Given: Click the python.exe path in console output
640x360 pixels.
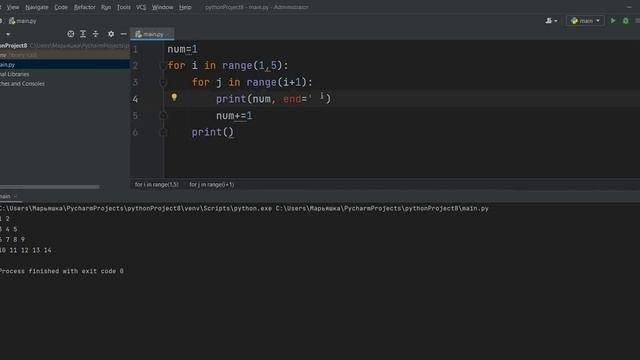Looking at the screenshot, I should (136, 209).
